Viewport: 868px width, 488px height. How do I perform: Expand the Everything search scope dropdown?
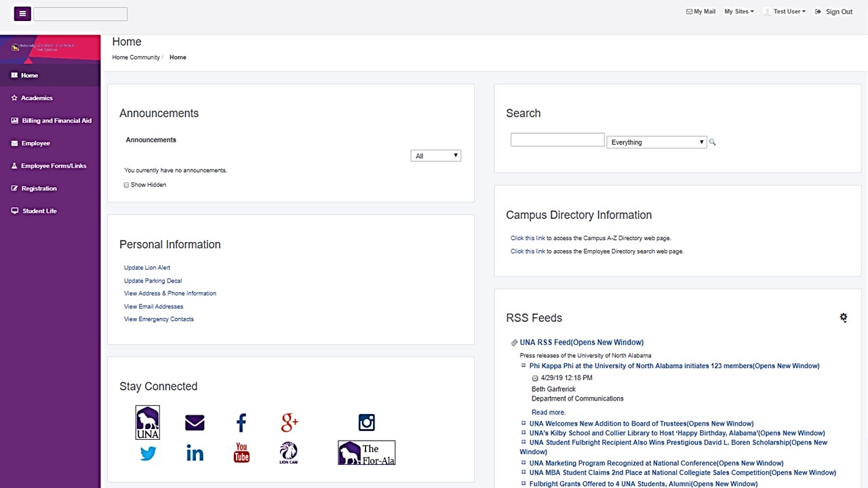[656, 142]
